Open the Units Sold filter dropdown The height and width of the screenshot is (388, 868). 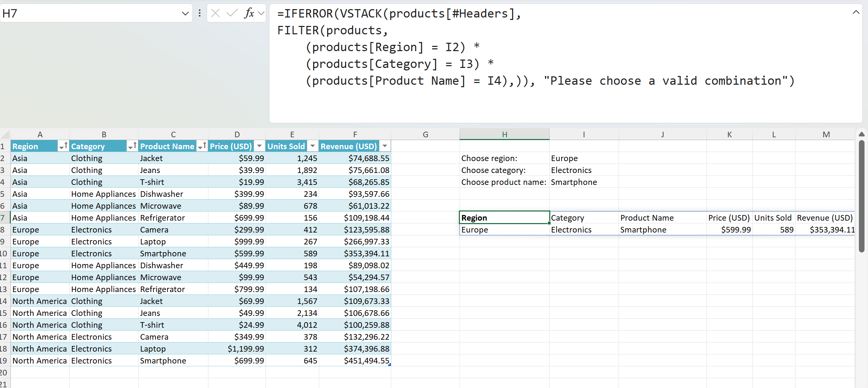pyautogui.click(x=312, y=146)
